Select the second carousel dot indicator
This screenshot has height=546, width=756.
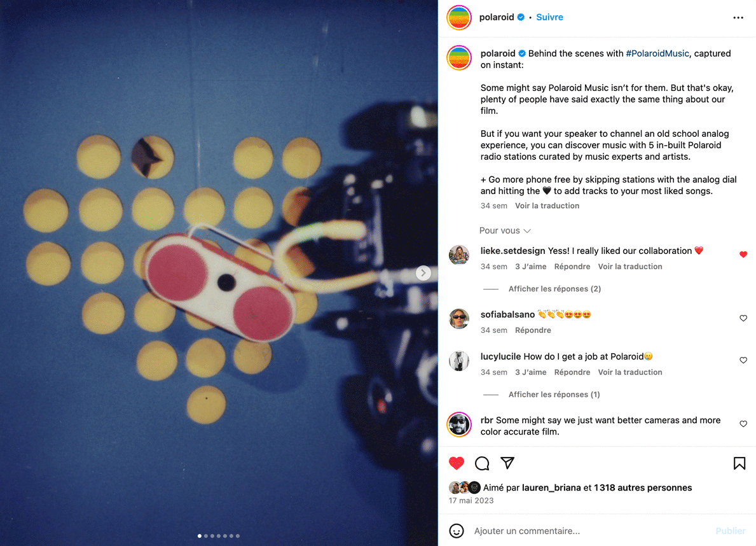coord(206,536)
